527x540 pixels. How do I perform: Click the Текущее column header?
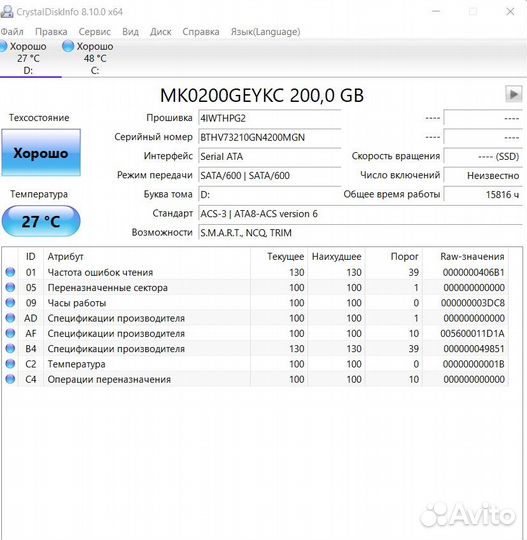(279, 257)
